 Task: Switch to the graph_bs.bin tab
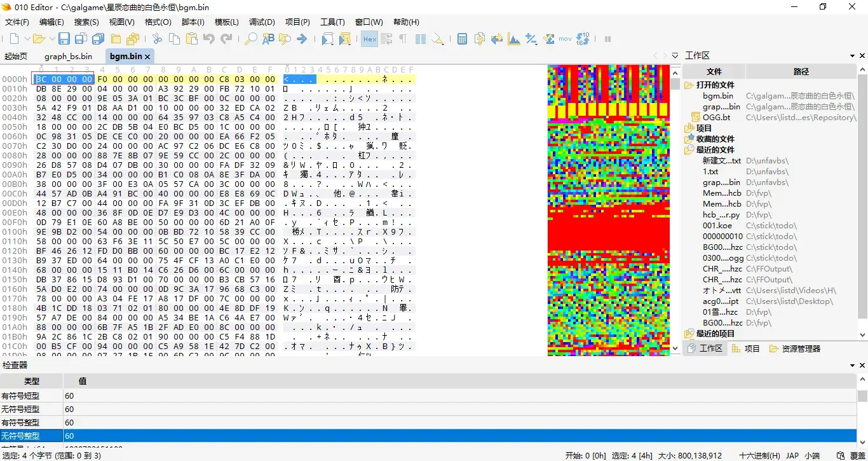click(68, 57)
